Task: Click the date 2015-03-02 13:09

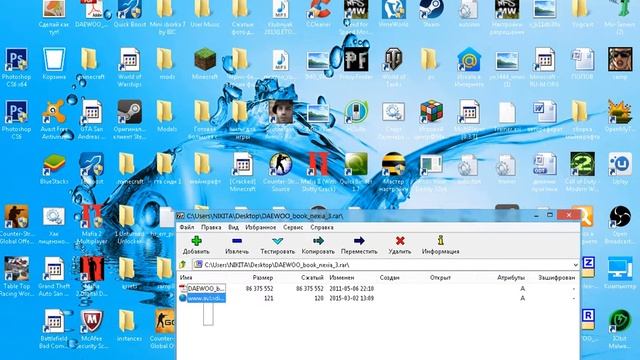Action: click(x=351, y=298)
